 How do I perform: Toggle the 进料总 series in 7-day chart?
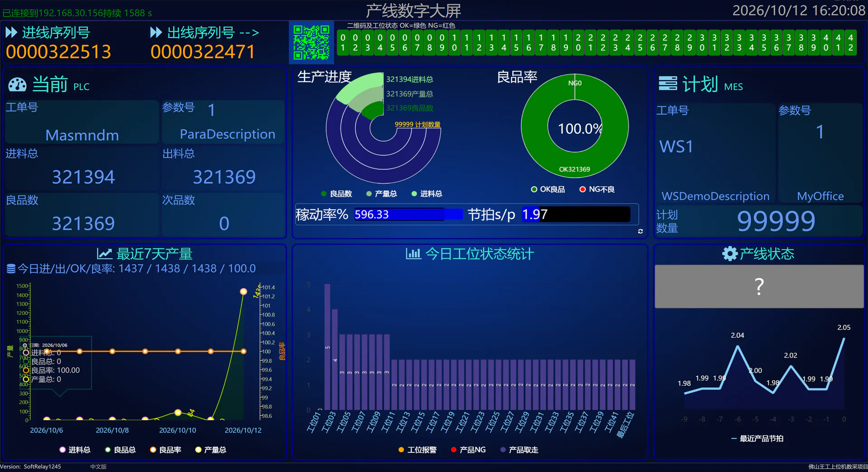pyautogui.click(x=75, y=450)
